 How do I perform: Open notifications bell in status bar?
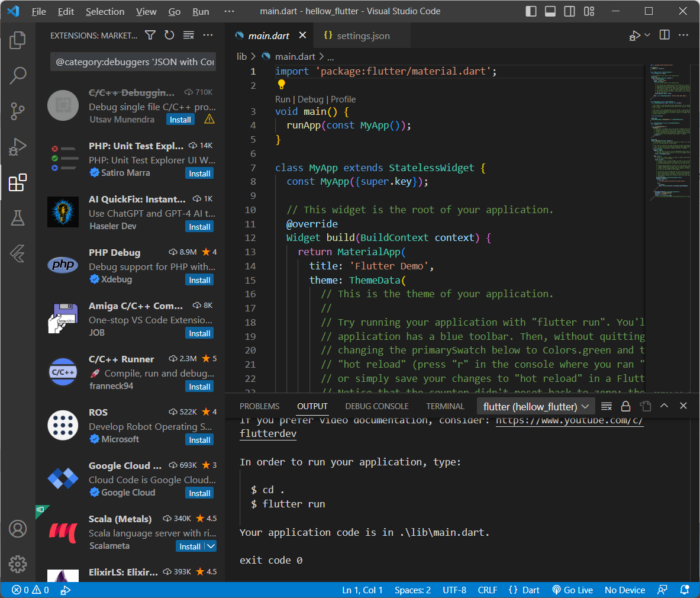coord(685,590)
